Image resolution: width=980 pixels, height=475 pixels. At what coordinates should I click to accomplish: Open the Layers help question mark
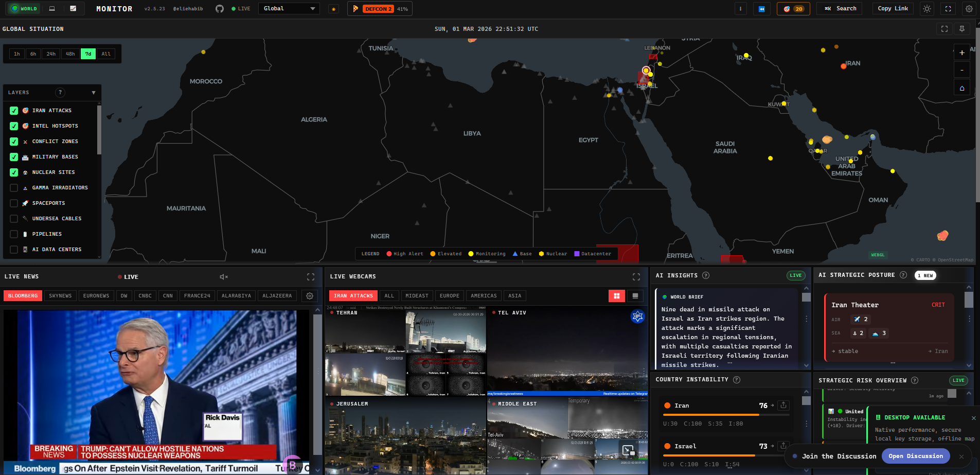click(60, 93)
